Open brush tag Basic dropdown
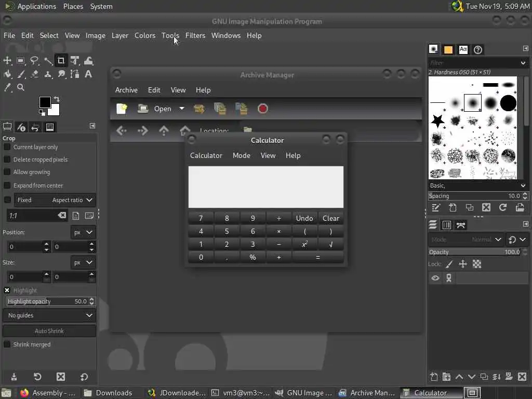 [477, 185]
